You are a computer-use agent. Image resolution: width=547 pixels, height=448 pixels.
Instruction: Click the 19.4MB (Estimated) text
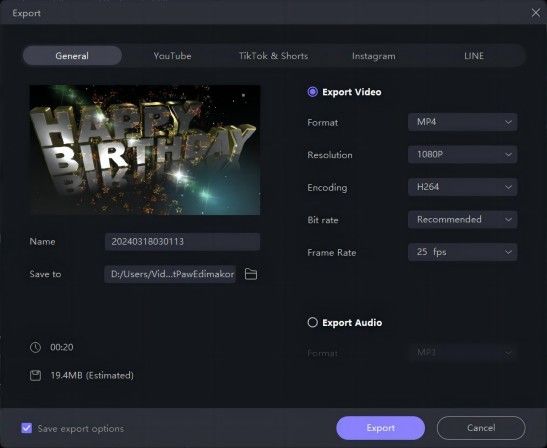[92, 375]
